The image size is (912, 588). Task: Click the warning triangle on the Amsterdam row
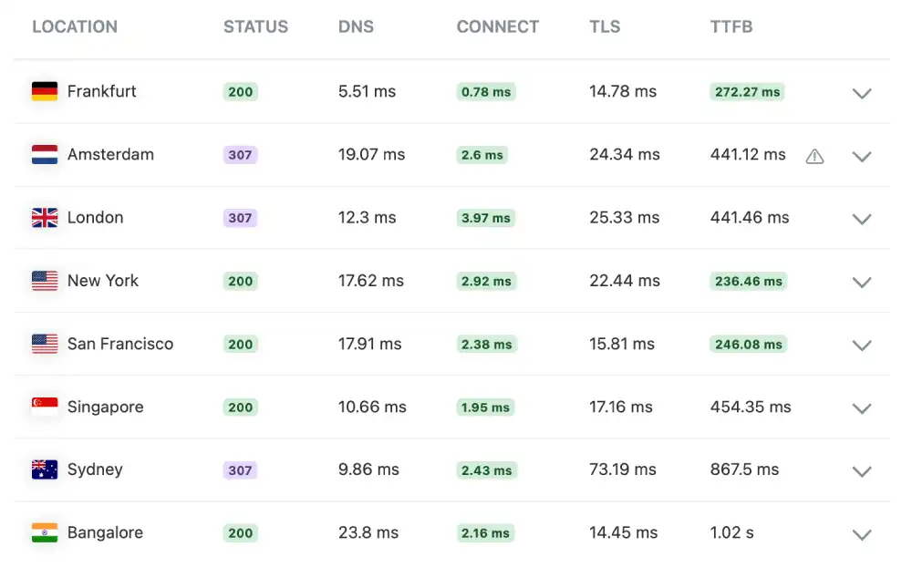pyautogui.click(x=814, y=155)
